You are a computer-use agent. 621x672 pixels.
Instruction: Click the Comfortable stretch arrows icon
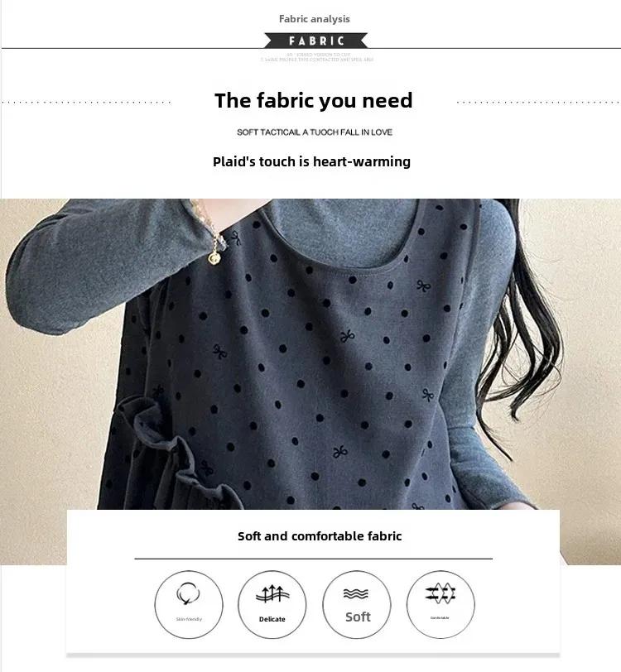440,593
